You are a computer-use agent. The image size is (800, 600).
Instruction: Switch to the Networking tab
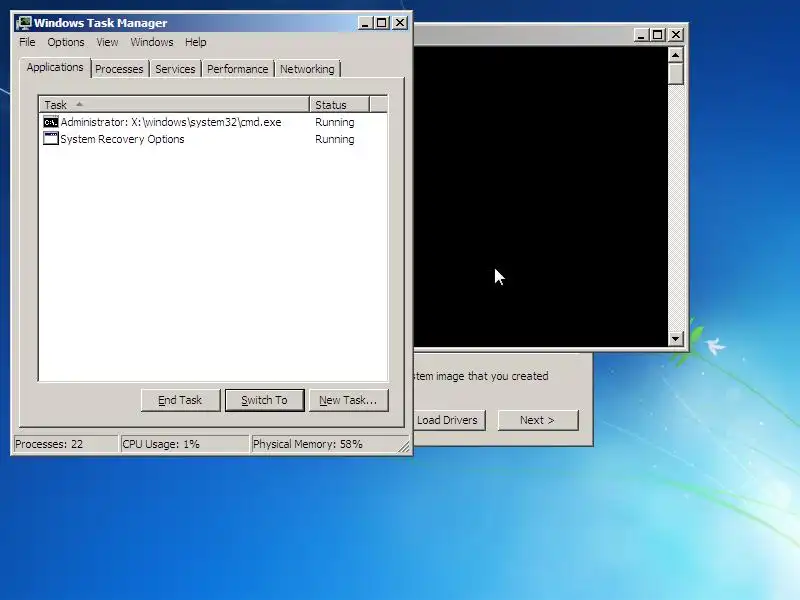307,69
